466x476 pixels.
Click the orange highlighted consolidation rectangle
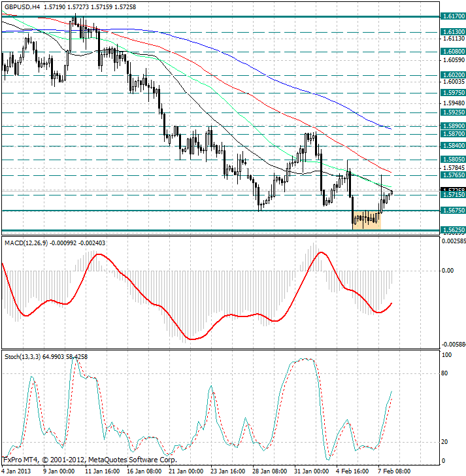coord(367,220)
